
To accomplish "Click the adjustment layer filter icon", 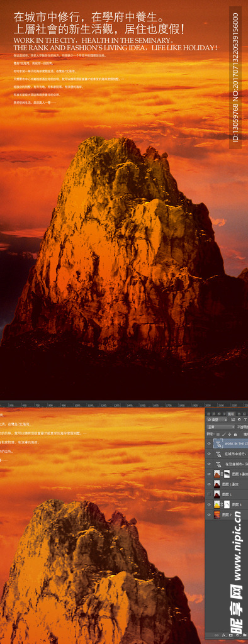I will point(239,419).
